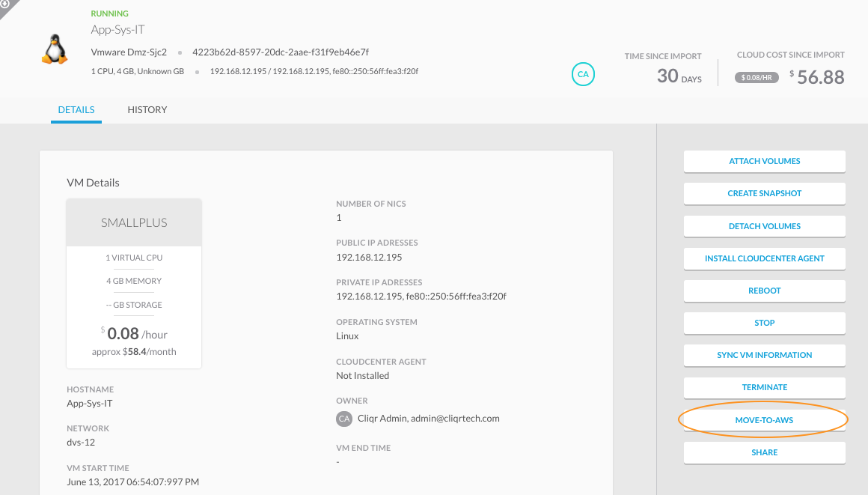Screen dimensions: 868x495
Task: Reboot the App-Sys-IT virtual machine
Action: 764,291
